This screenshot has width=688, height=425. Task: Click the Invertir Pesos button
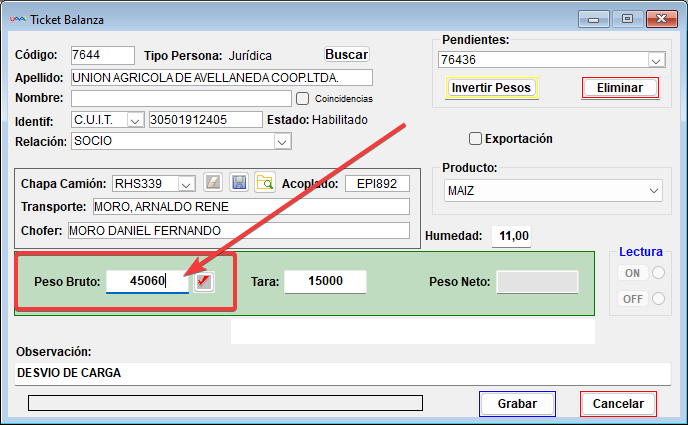coord(491,88)
